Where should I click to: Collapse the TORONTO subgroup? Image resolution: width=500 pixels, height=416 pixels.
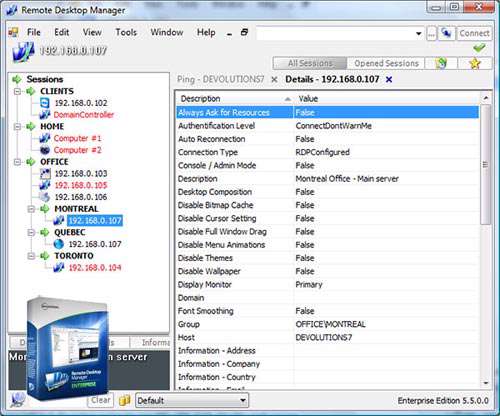coord(31,256)
